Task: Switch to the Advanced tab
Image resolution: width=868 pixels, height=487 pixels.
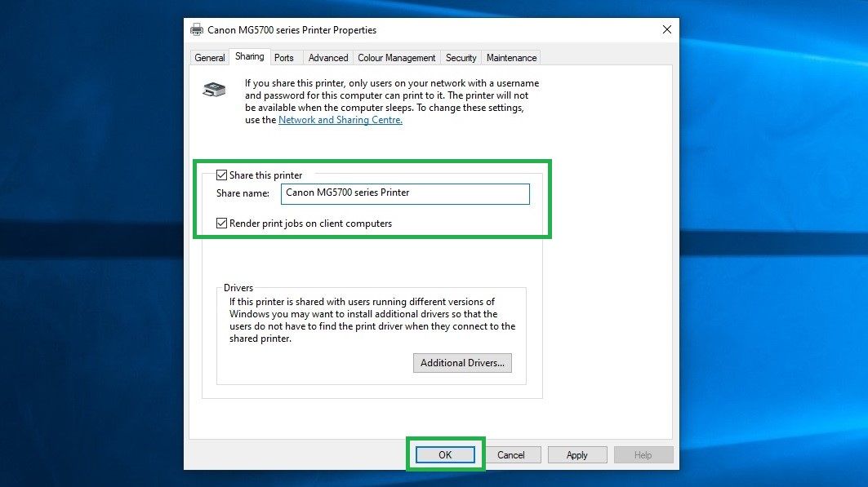Action: point(327,57)
